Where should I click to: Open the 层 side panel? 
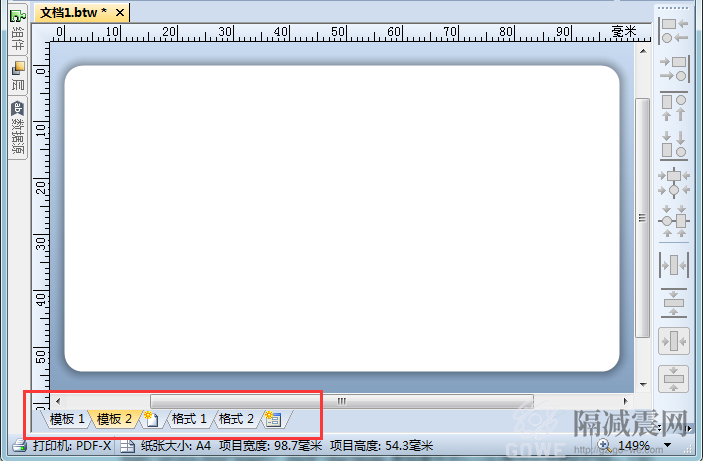pyautogui.click(x=18, y=77)
